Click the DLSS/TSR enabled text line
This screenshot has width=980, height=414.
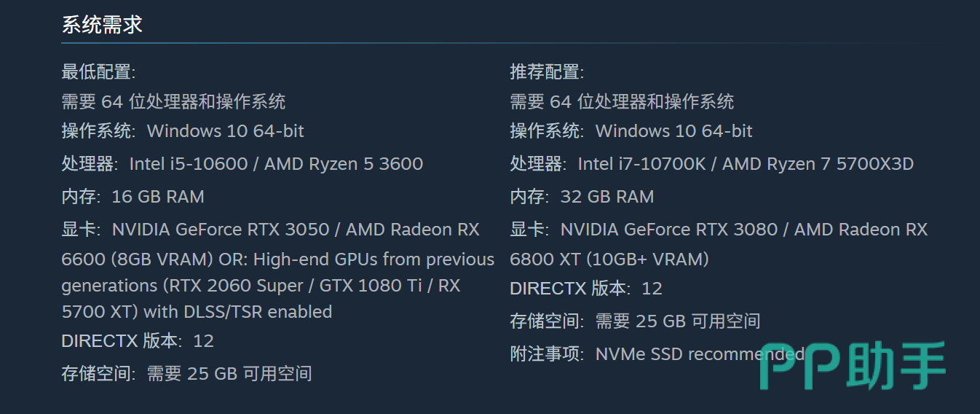click(x=197, y=312)
